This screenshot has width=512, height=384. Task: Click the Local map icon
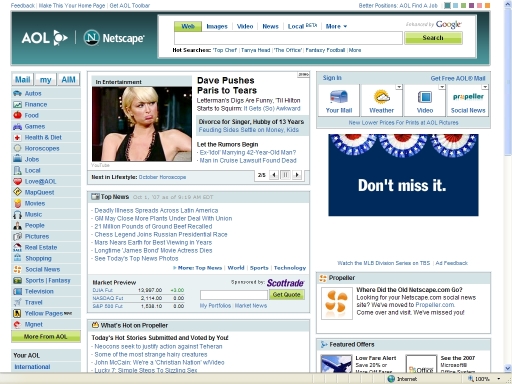[x=17, y=170]
